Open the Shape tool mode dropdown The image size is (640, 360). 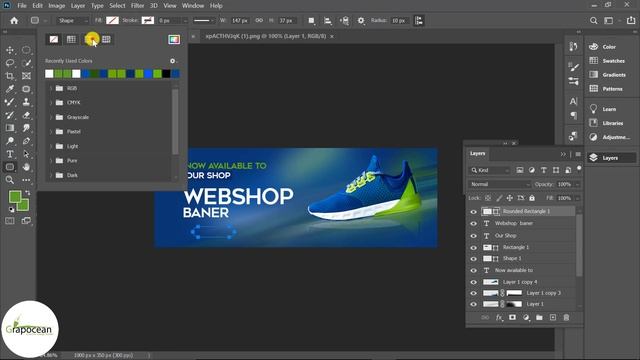tap(72, 20)
